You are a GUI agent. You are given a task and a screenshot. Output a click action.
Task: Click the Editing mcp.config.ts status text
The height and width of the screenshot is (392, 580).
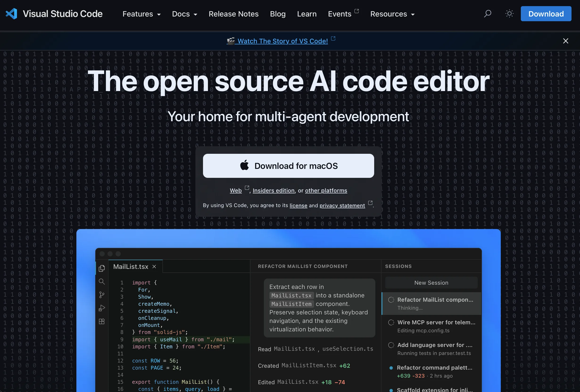[x=423, y=331]
